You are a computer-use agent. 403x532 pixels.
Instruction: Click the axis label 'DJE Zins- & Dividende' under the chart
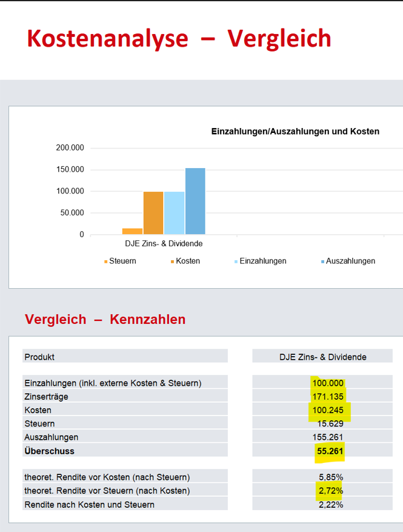pos(164,244)
